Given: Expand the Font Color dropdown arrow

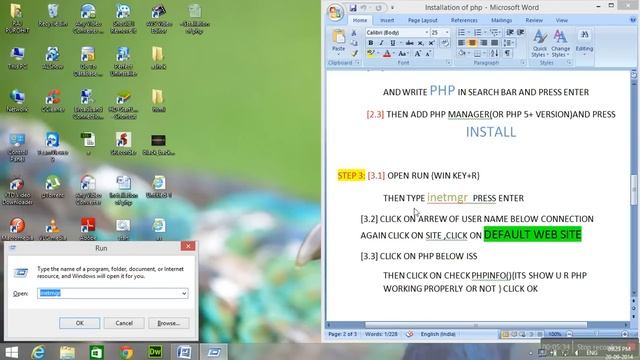Looking at the screenshot, I should (x=394, y=53).
